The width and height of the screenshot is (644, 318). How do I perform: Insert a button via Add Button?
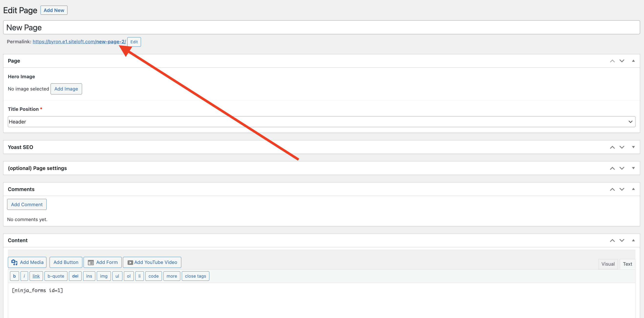coord(66,262)
